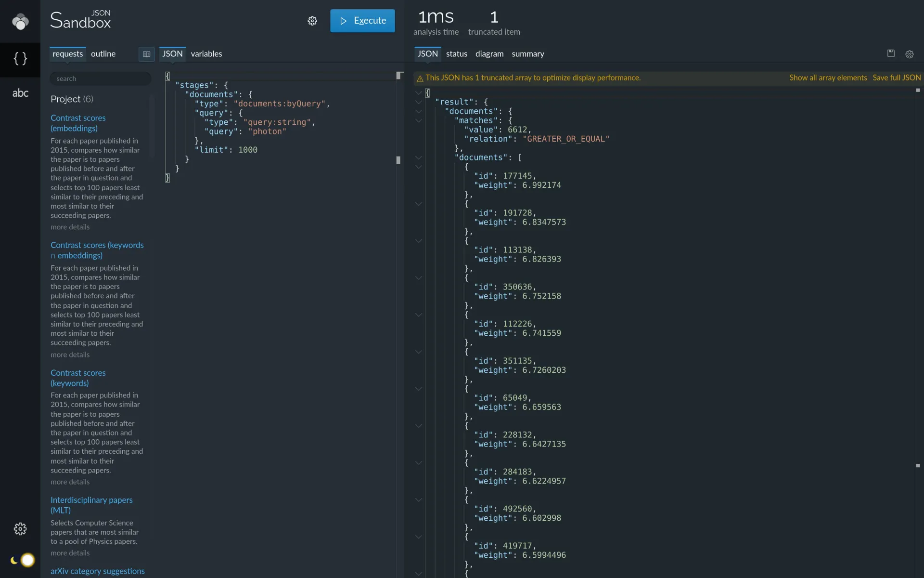Collapse the root result object
Image resolution: width=924 pixels, height=578 pixels.
coord(419,93)
